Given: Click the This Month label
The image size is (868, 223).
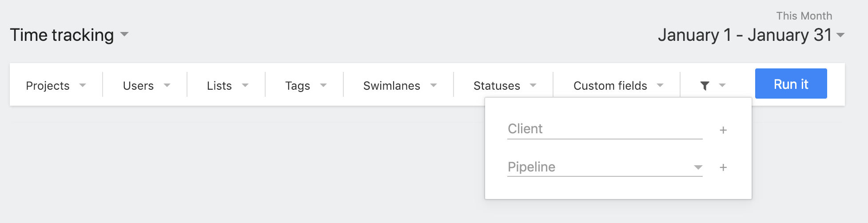Looking at the screenshot, I should (804, 16).
